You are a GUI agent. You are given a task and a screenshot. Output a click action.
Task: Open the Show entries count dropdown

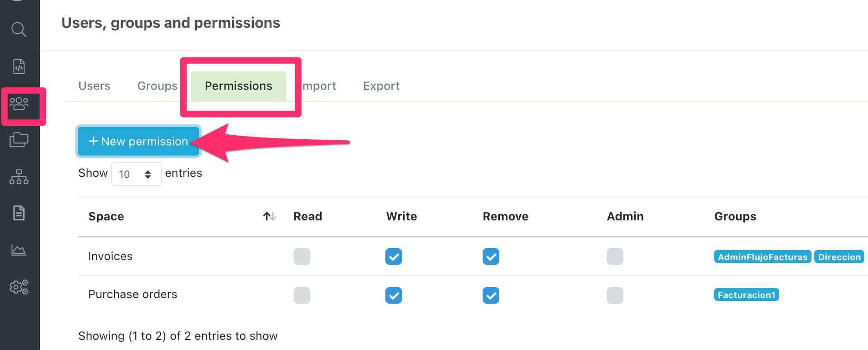[x=136, y=174]
